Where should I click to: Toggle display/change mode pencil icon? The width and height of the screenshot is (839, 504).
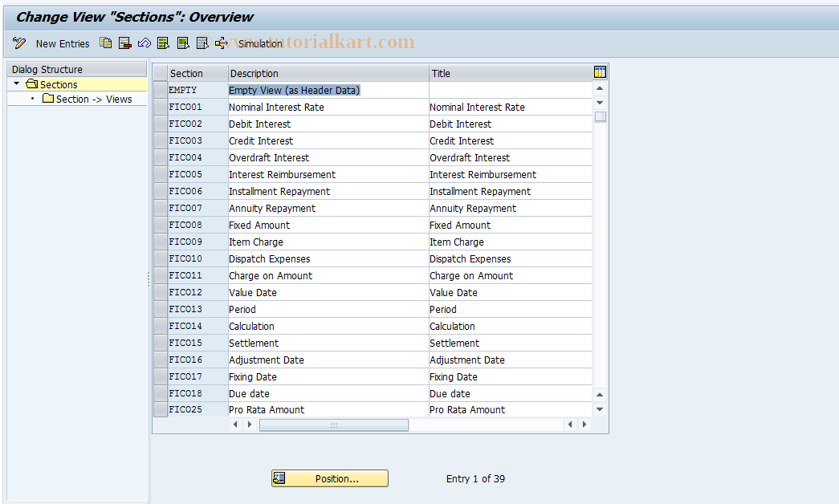click(x=19, y=43)
